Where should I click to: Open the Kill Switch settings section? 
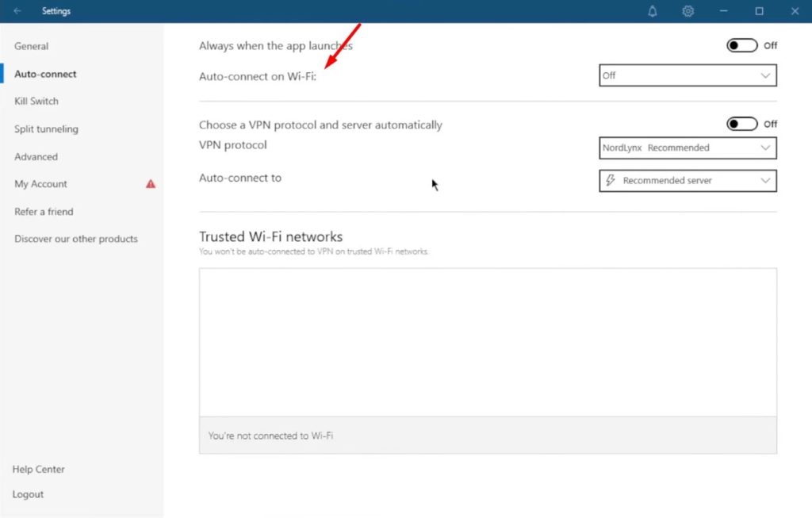click(x=36, y=101)
